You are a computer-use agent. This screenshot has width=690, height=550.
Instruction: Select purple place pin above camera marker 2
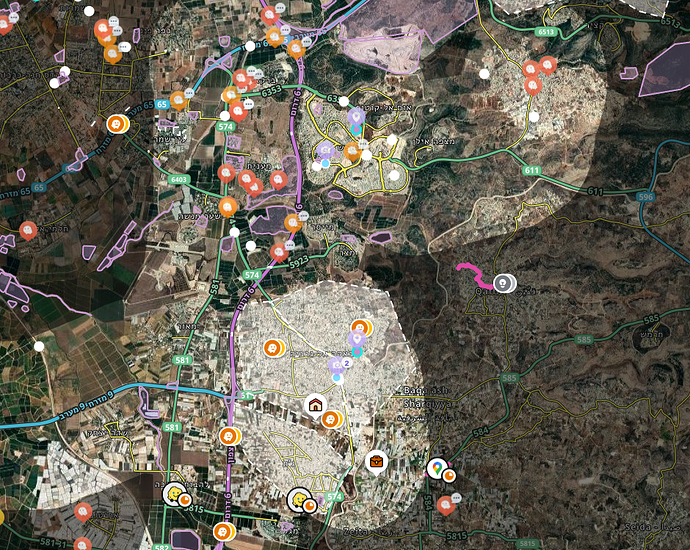tap(357, 339)
